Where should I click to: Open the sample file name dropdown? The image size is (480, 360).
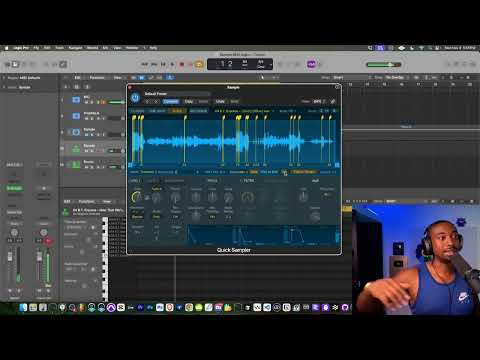(x=244, y=111)
